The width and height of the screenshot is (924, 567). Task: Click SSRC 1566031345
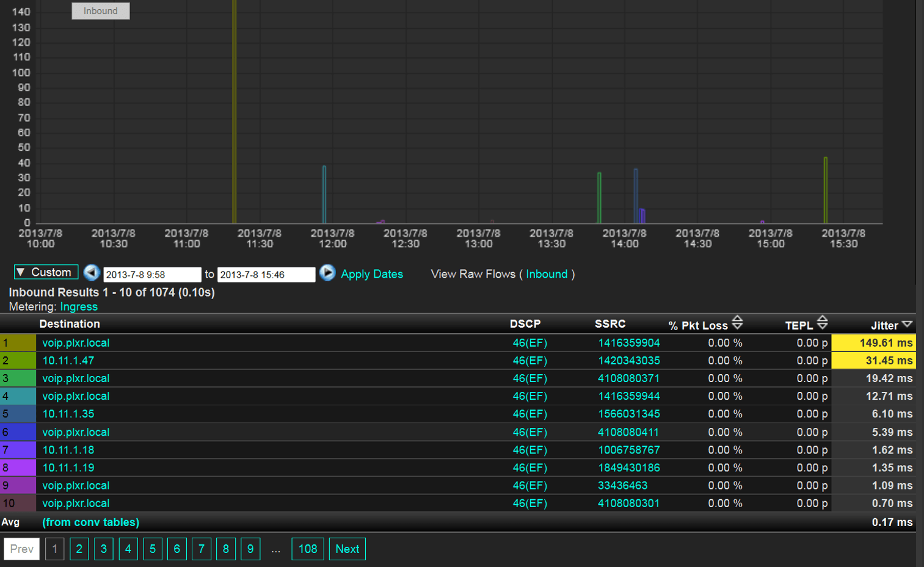[x=629, y=414]
